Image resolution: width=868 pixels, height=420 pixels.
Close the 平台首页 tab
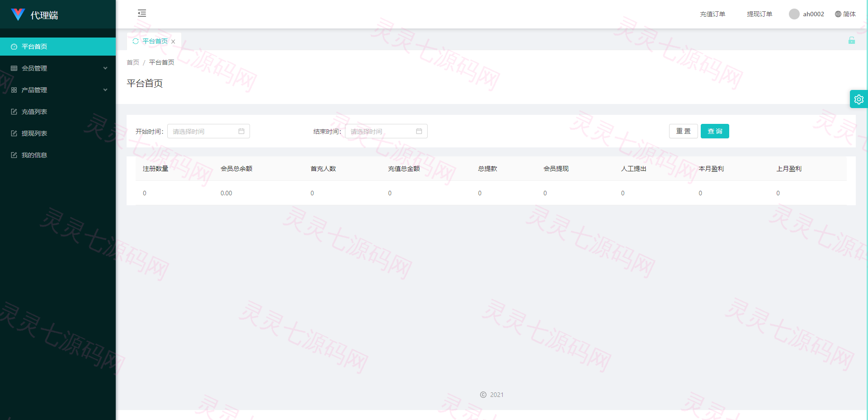pyautogui.click(x=173, y=42)
